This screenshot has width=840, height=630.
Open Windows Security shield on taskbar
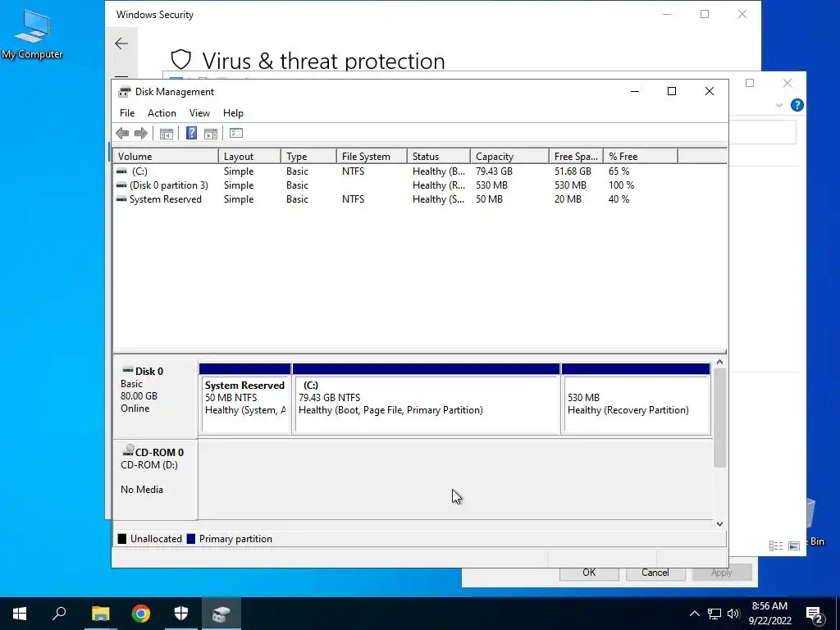point(181,614)
